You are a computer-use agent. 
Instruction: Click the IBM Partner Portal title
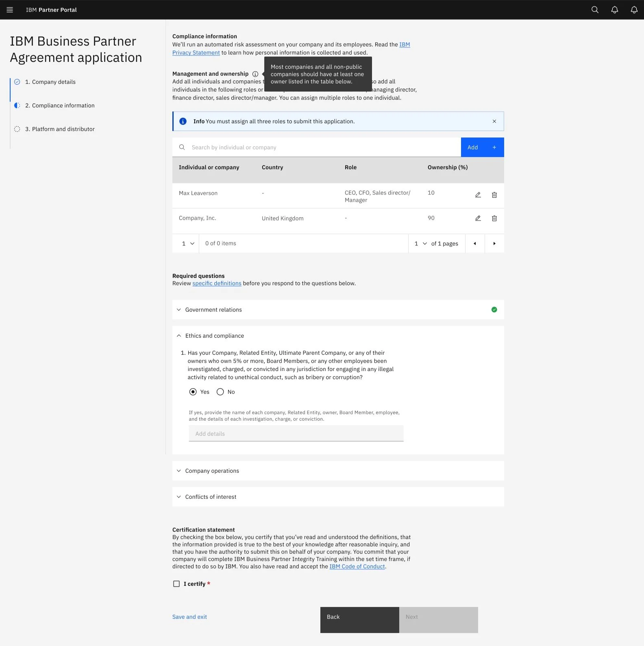[x=51, y=10]
